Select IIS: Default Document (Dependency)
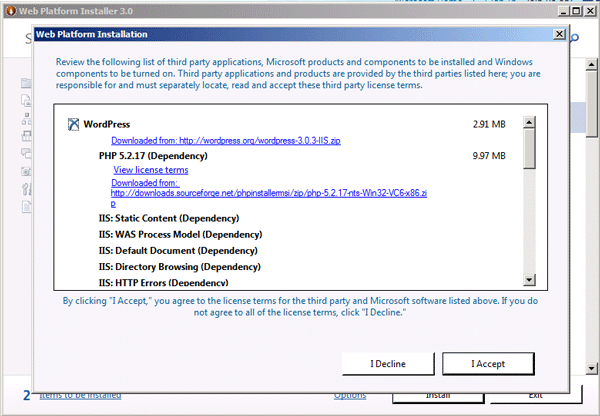Viewport: 600px width, 416px height. pos(178,251)
